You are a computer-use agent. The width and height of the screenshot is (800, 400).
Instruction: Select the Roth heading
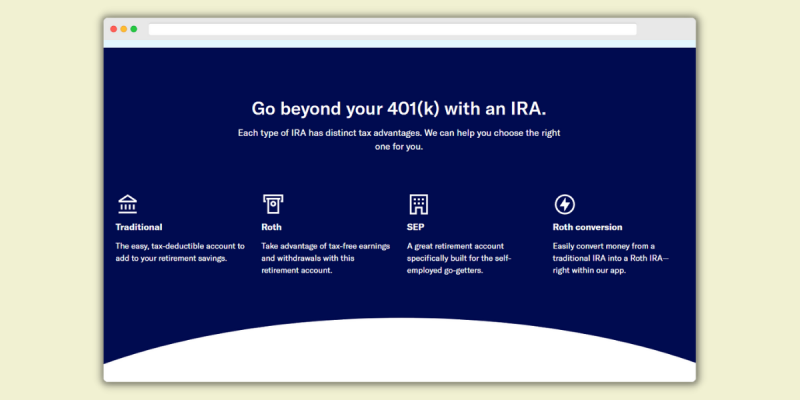tap(271, 227)
